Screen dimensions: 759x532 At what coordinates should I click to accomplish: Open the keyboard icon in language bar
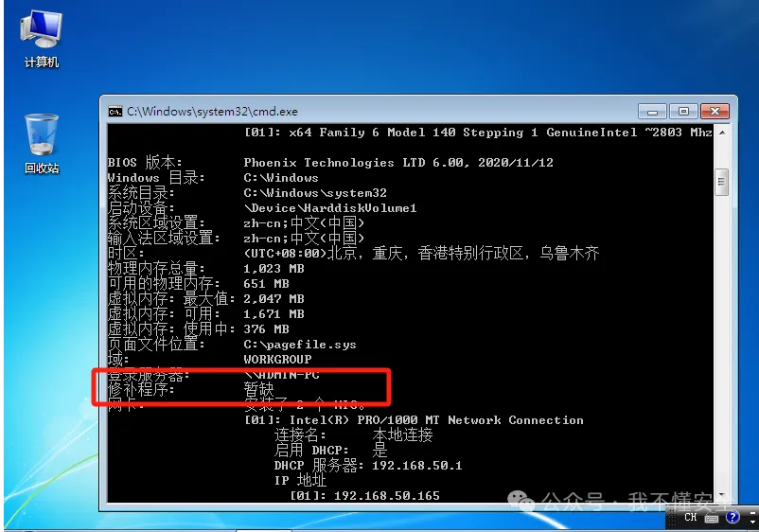[x=712, y=519]
